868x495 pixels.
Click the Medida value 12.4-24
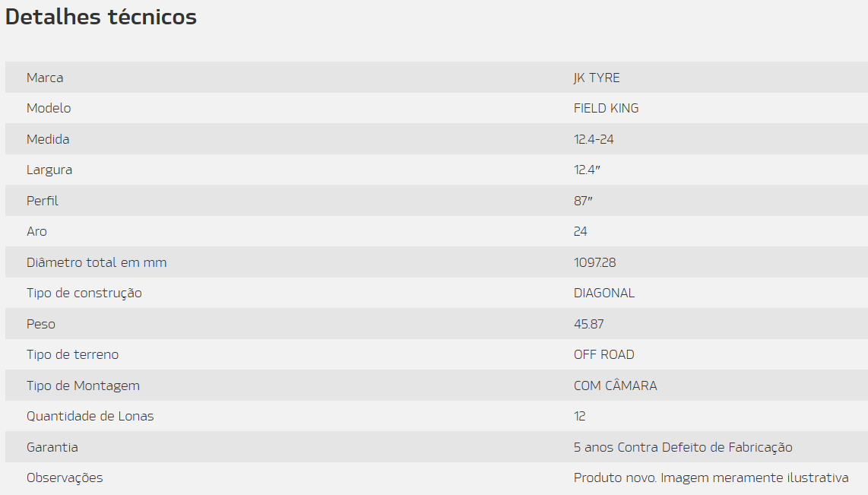(594, 139)
